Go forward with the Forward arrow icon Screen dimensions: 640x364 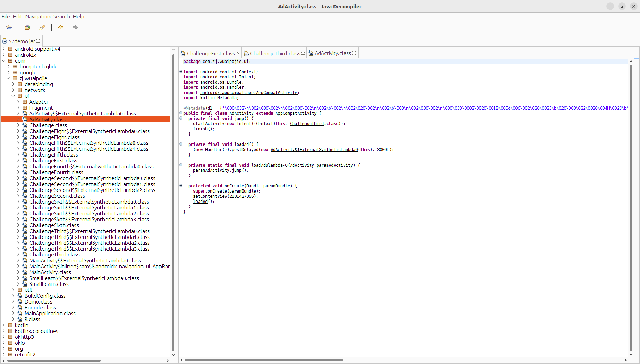click(75, 27)
